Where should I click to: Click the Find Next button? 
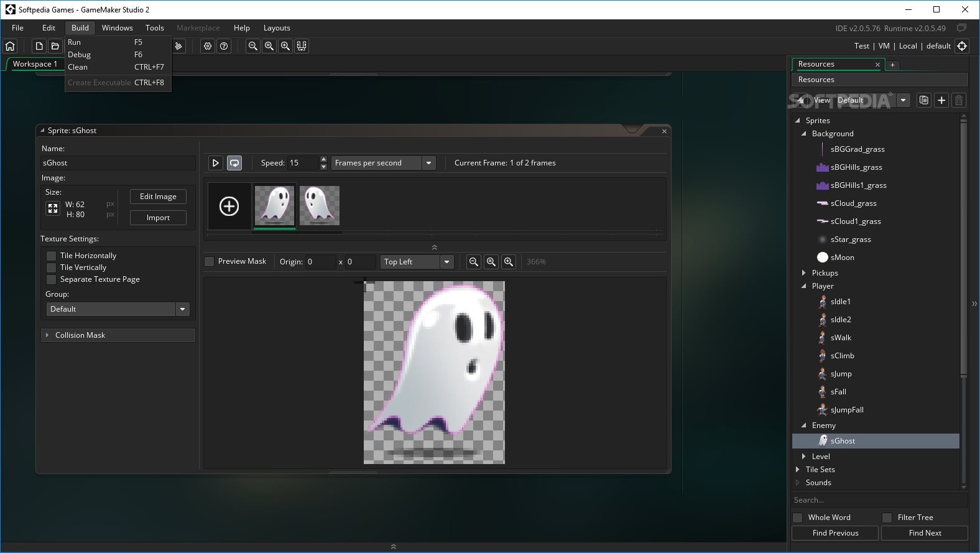click(925, 533)
